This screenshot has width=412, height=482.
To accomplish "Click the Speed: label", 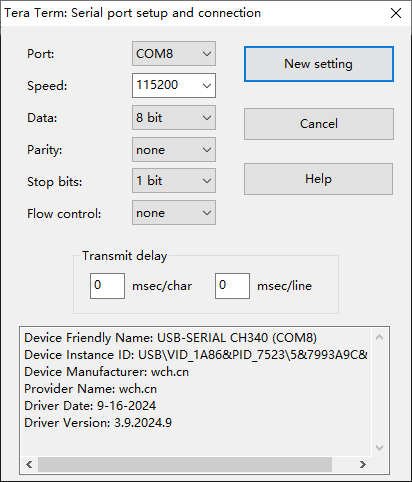I will point(47,86).
